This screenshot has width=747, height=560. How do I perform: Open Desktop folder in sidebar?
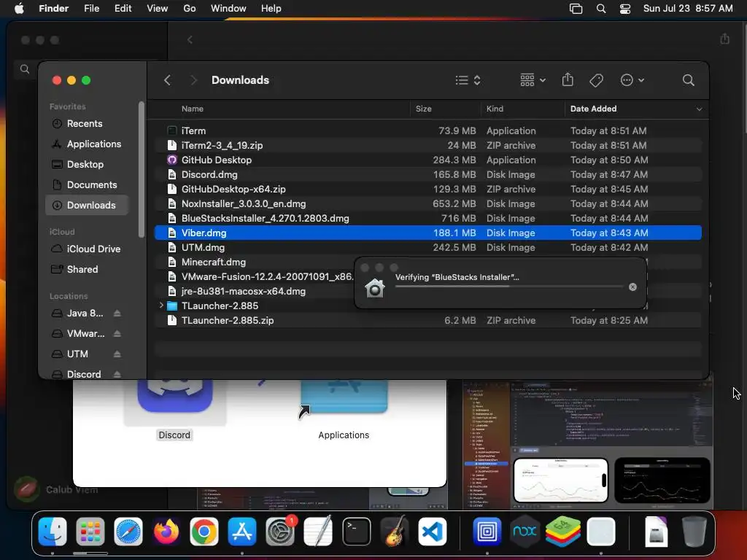point(87,164)
